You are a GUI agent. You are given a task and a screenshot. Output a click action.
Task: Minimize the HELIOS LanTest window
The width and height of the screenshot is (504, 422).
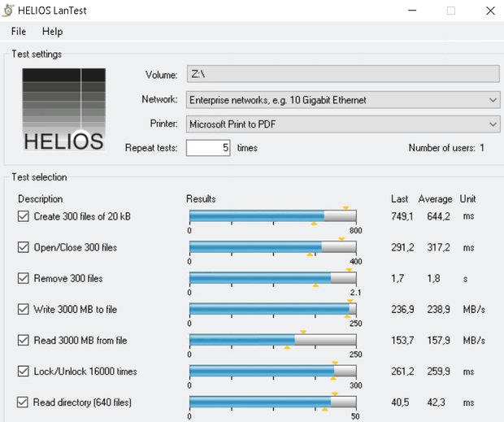(x=412, y=11)
